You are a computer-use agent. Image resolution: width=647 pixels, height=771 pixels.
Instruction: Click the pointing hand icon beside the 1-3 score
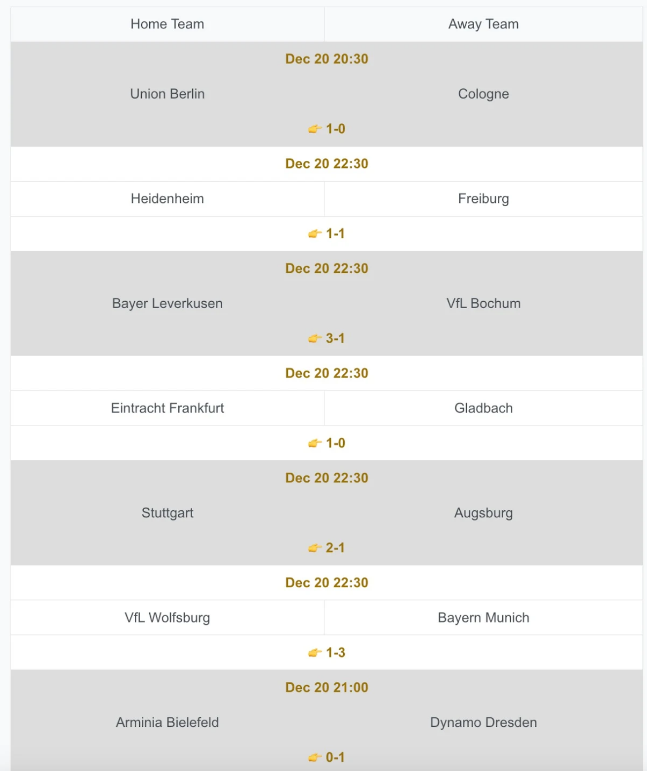(315, 653)
